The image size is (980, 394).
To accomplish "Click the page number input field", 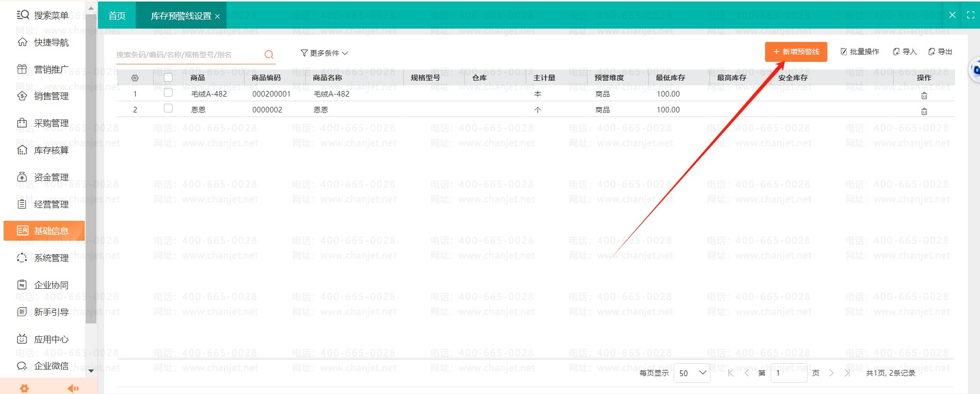I will pos(789,373).
